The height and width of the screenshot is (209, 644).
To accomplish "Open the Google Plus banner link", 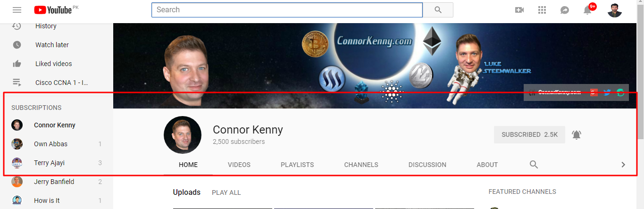I will click(594, 93).
